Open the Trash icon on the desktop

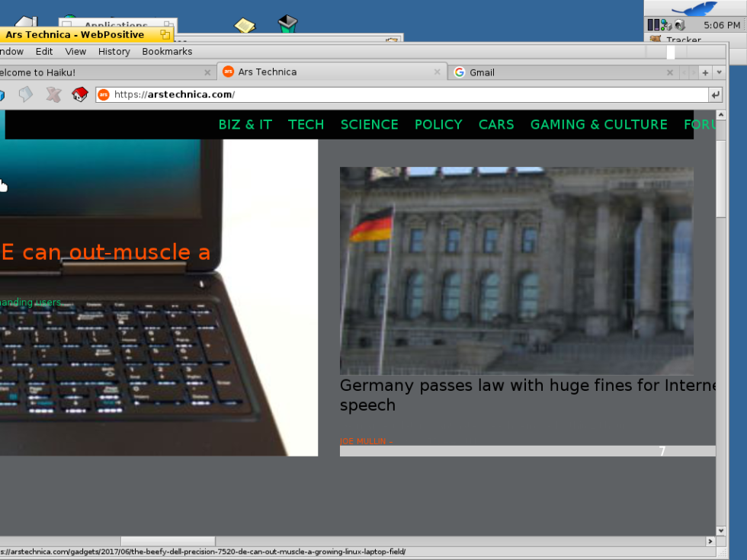(287, 24)
